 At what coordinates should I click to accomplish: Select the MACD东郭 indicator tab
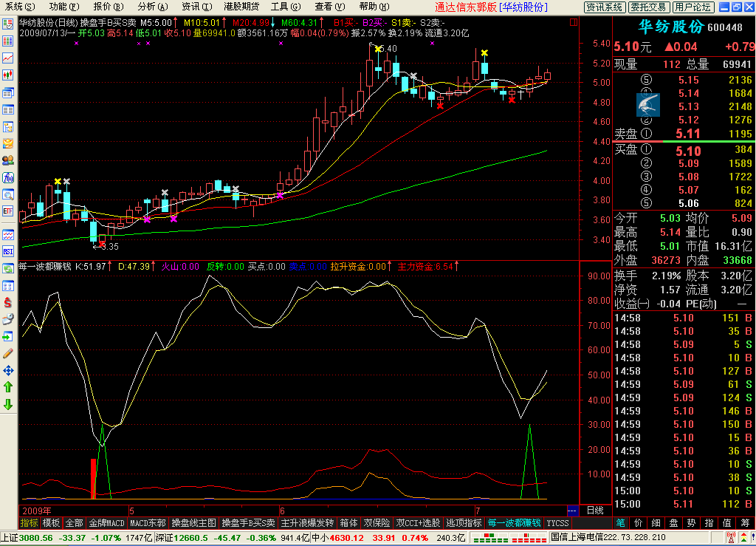click(148, 523)
